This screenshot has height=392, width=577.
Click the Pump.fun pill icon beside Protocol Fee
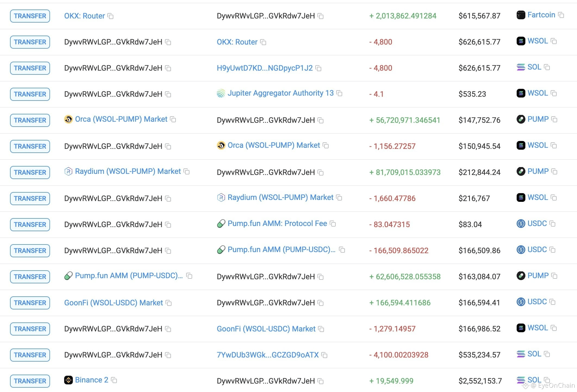point(222,224)
